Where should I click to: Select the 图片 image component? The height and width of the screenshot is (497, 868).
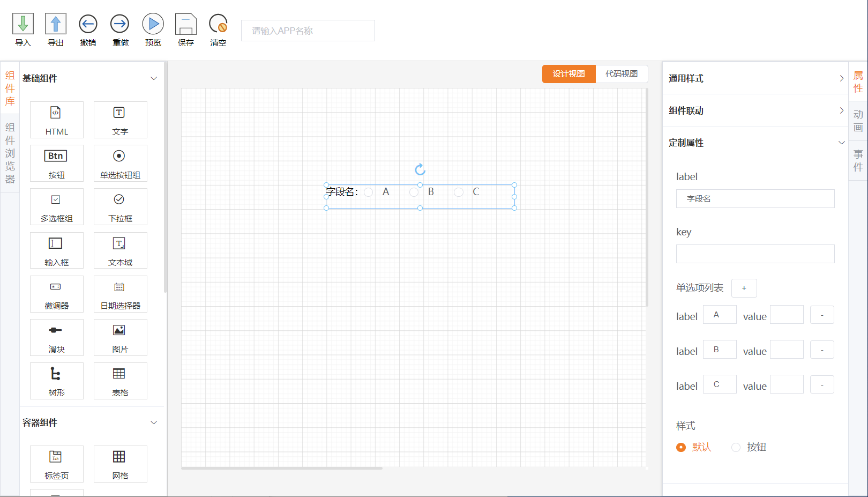coord(120,337)
